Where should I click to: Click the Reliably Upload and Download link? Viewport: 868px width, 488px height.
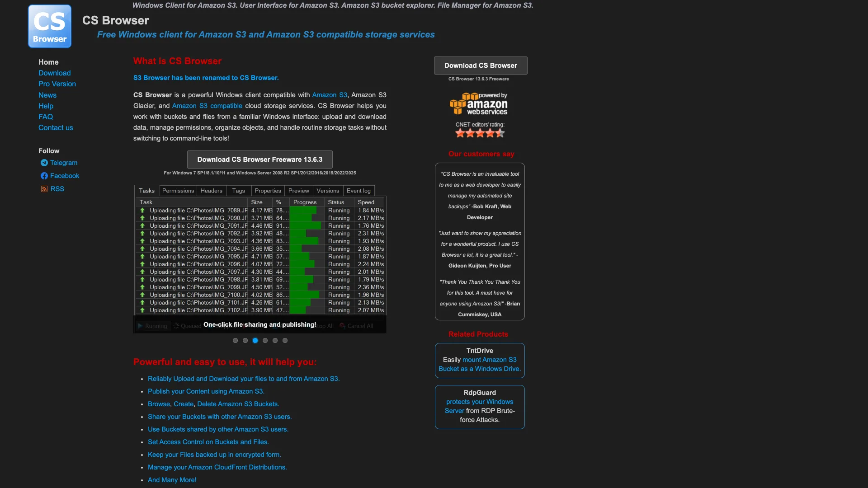click(x=244, y=379)
